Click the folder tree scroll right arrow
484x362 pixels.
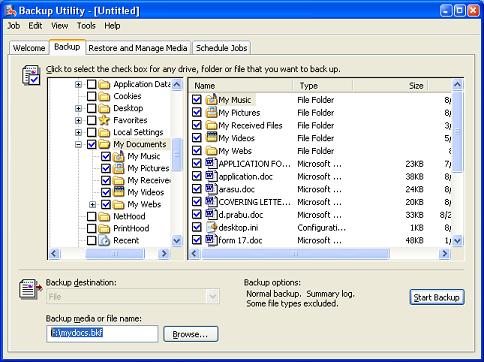[164, 254]
